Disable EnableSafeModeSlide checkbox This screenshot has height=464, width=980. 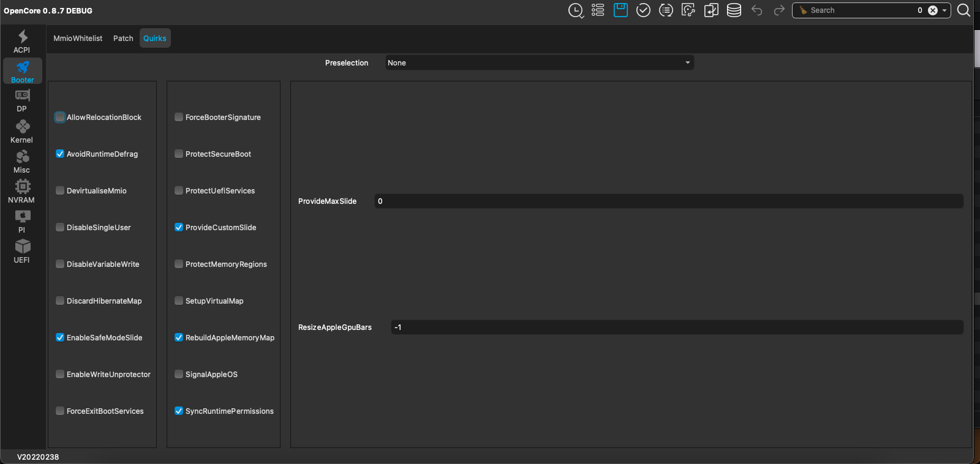60,337
